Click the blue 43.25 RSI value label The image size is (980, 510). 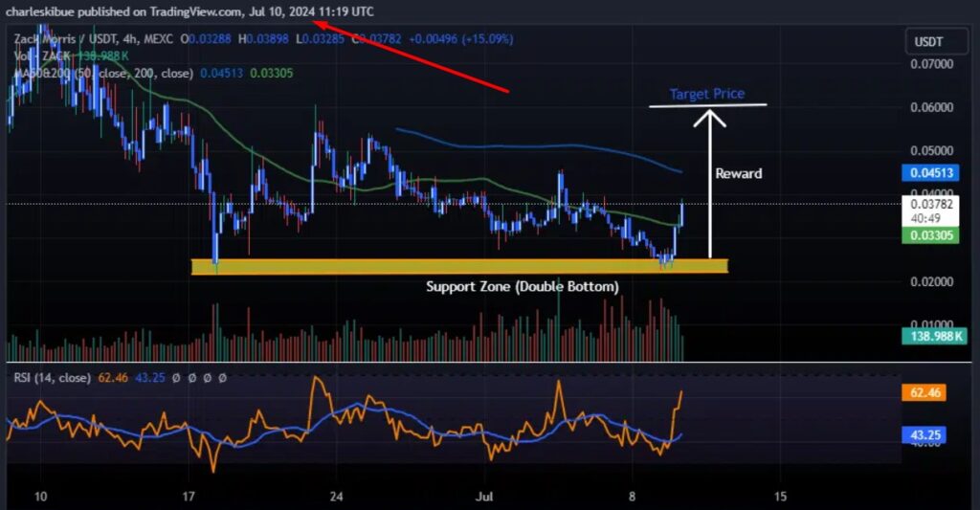(927, 434)
